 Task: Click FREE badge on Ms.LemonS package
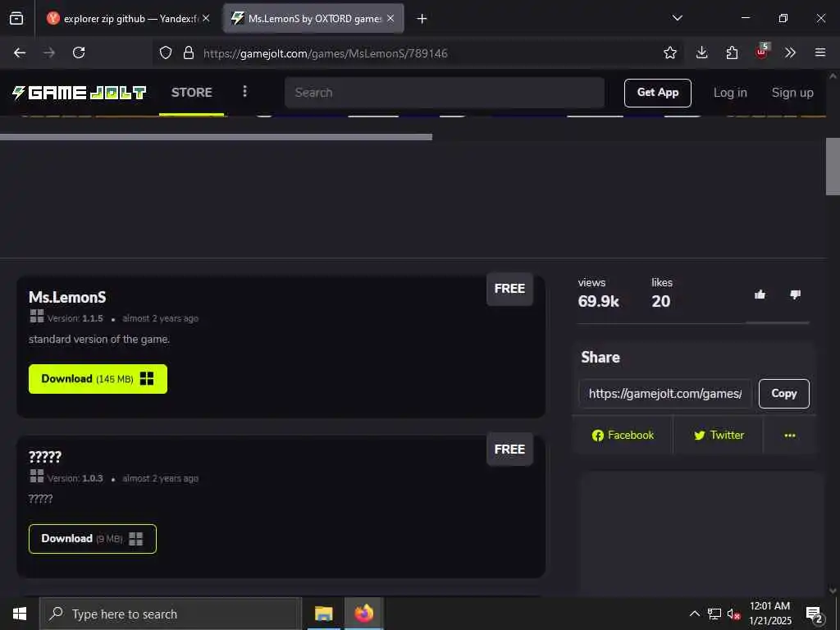[509, 289]
